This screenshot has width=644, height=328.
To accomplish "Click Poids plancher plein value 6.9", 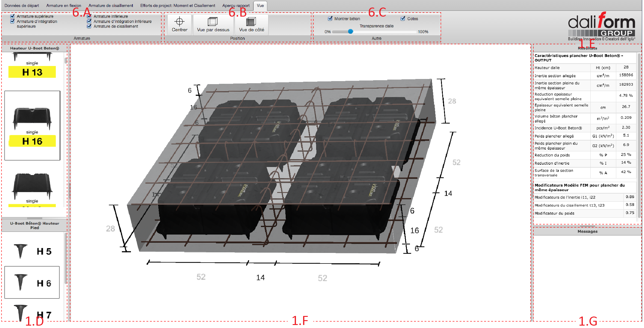I will click(626, 145).
